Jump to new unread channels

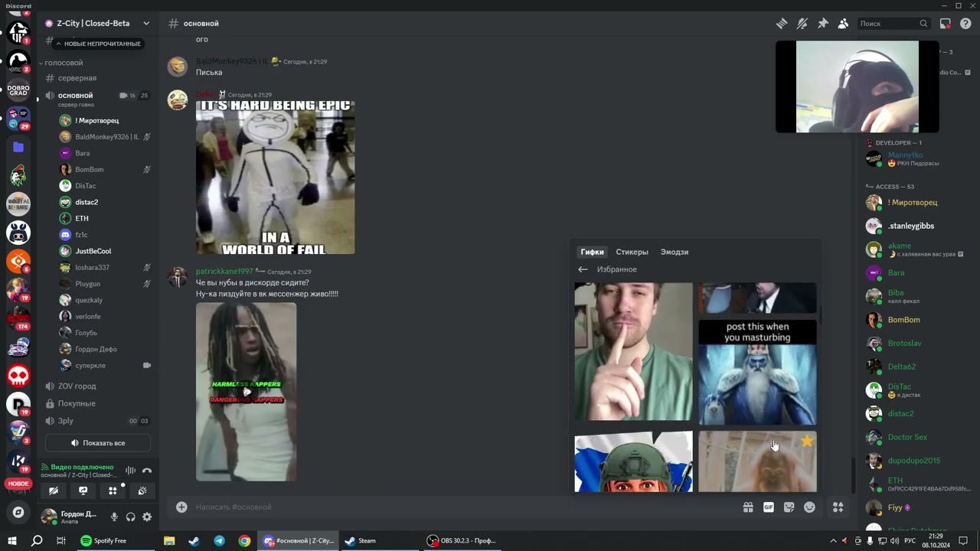pyautogui.click(x=97, y=44)
